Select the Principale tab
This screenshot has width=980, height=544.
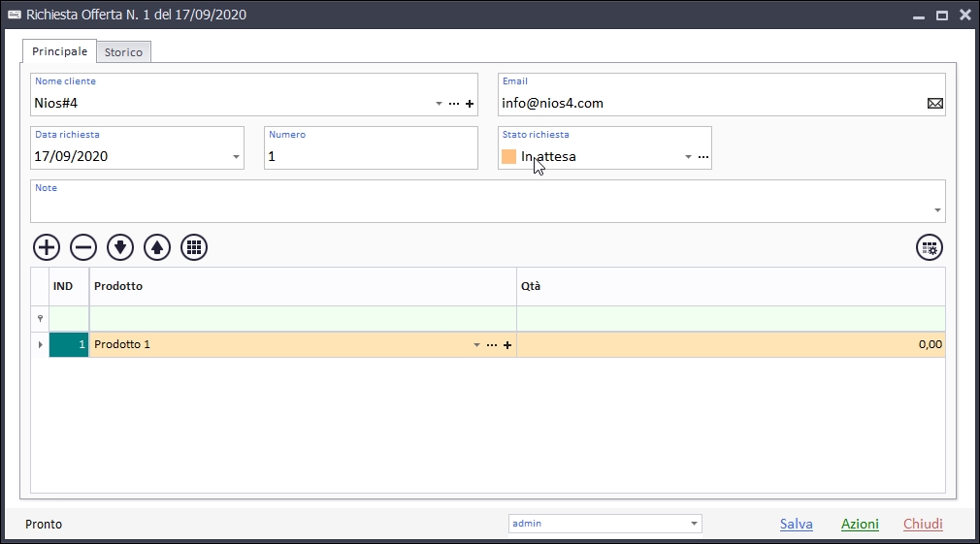pos(59,51)
